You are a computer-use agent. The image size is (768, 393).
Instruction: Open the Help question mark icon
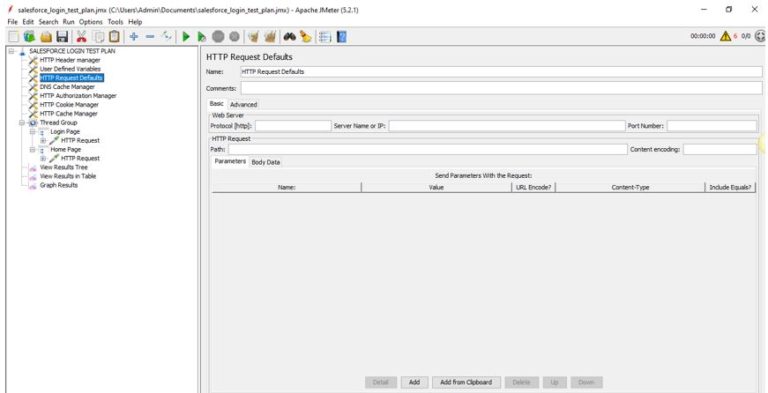click(342, 36)
